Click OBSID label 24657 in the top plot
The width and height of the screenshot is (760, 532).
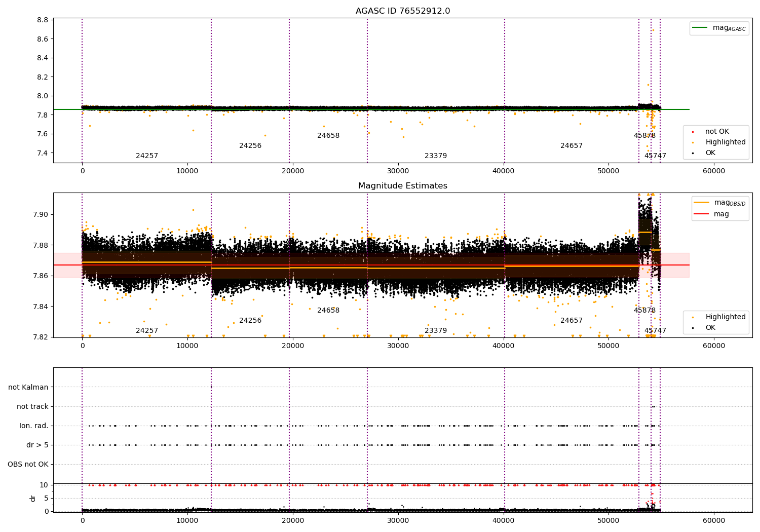[572, 146]
